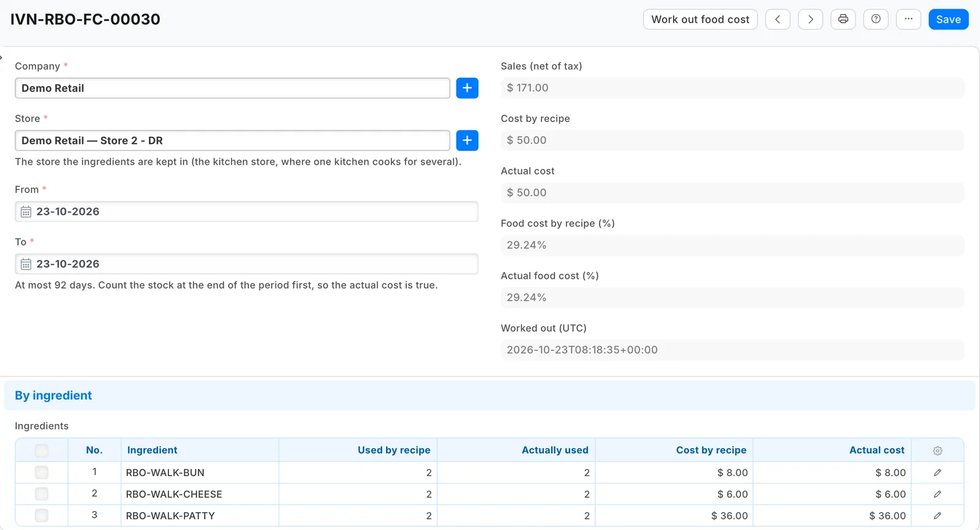Viewport: 980px width, 530px height.
Task: Collapse the By ingredient section
Action: [x=490, y=396]
